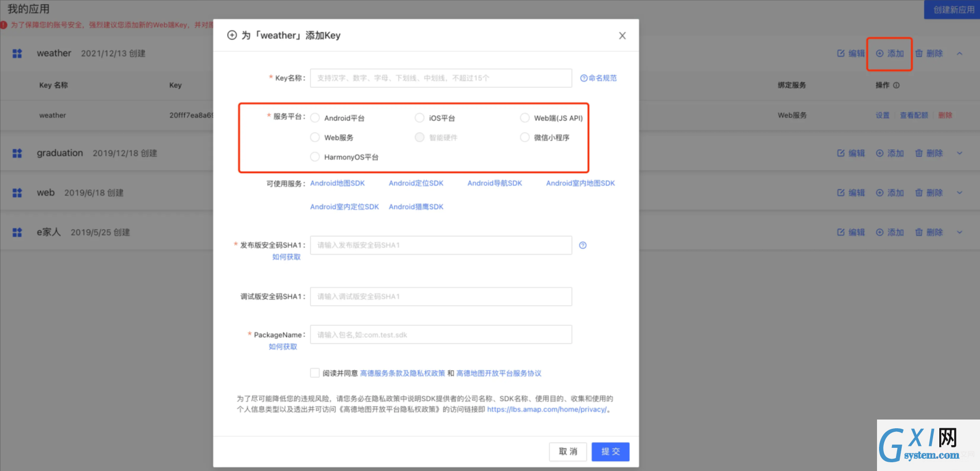Click the info icon beside 操作 header
980x471 pixels.
coord(896,85)
